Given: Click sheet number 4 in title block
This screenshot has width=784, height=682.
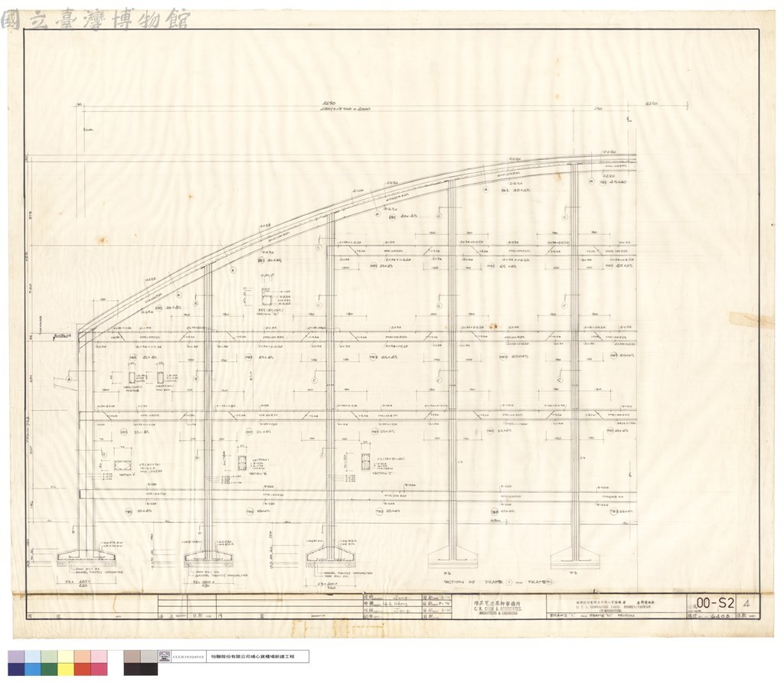Looking at the screenshot, I should coord(747,603).
